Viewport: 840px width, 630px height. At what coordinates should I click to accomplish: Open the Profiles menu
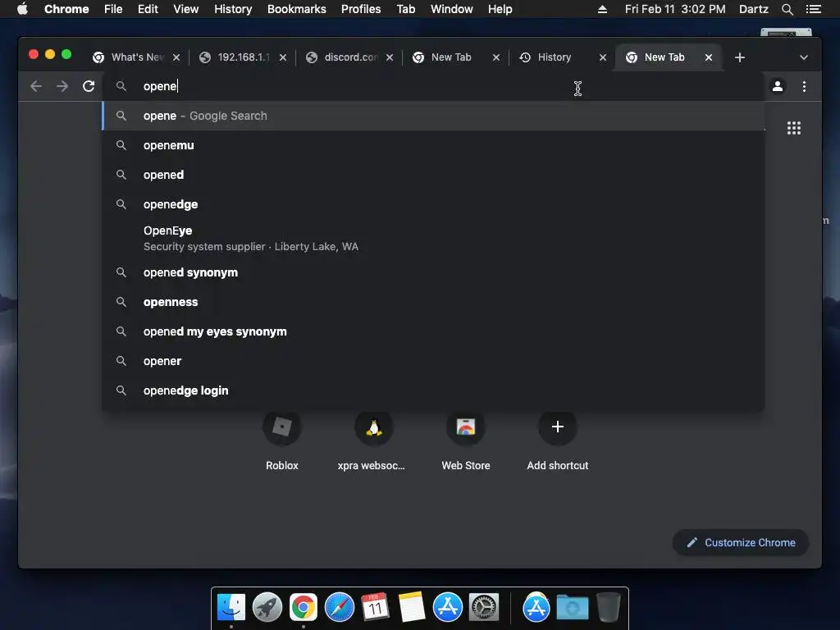coord(361,9)
